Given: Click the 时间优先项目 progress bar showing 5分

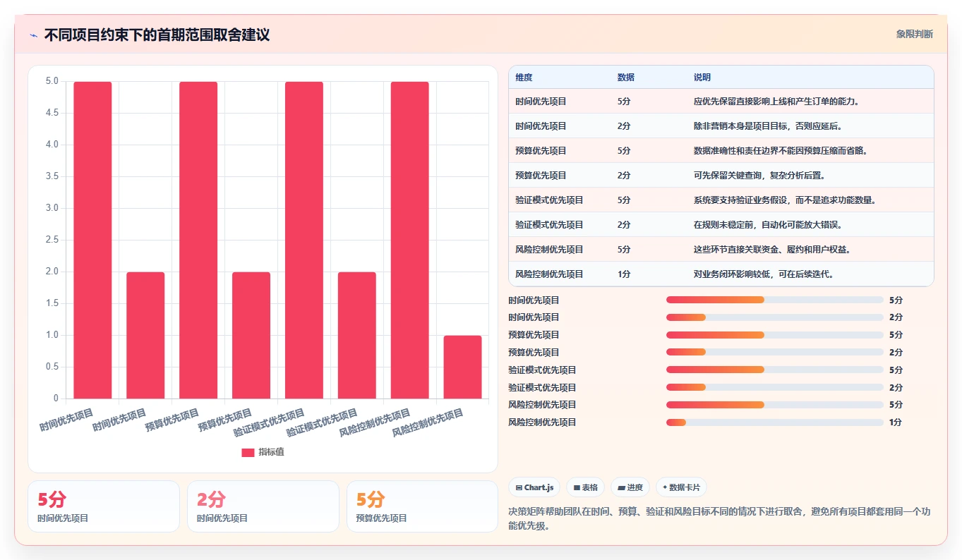Looking at the screenshot, I should [x=774, y=300].
